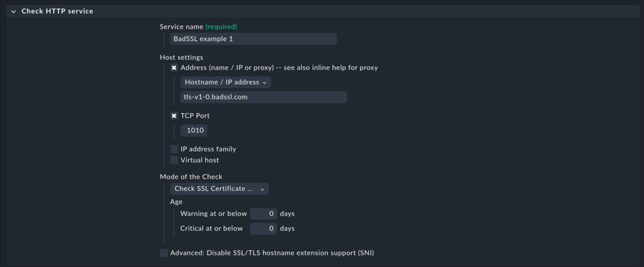Uncheck the TCP Port checkbox
Screen dimensions: 644x267
[174, 116]
